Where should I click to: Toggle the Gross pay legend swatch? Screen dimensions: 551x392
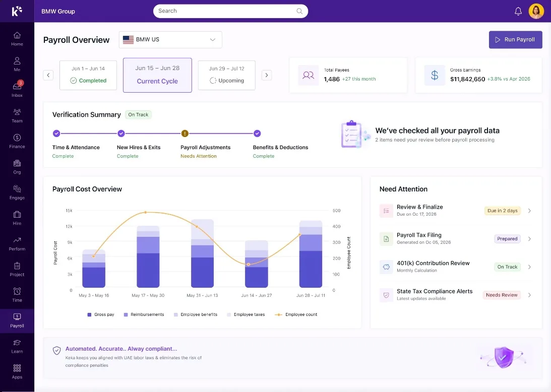[89, 315]
